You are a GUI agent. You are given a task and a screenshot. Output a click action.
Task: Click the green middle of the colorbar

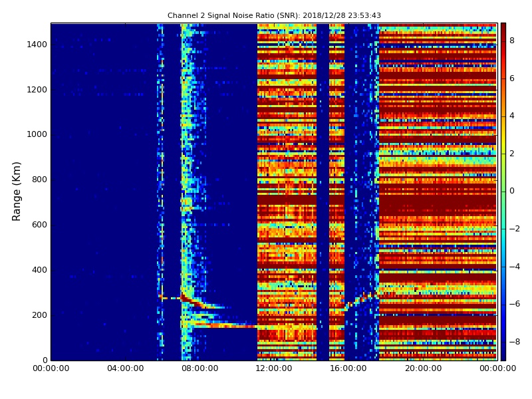(503, 192)
